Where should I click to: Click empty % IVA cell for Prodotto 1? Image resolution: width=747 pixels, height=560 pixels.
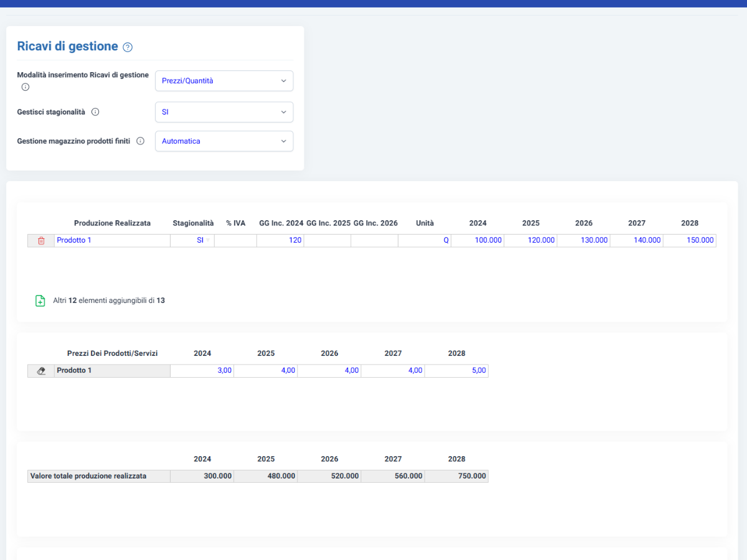(x=235, y=240)
